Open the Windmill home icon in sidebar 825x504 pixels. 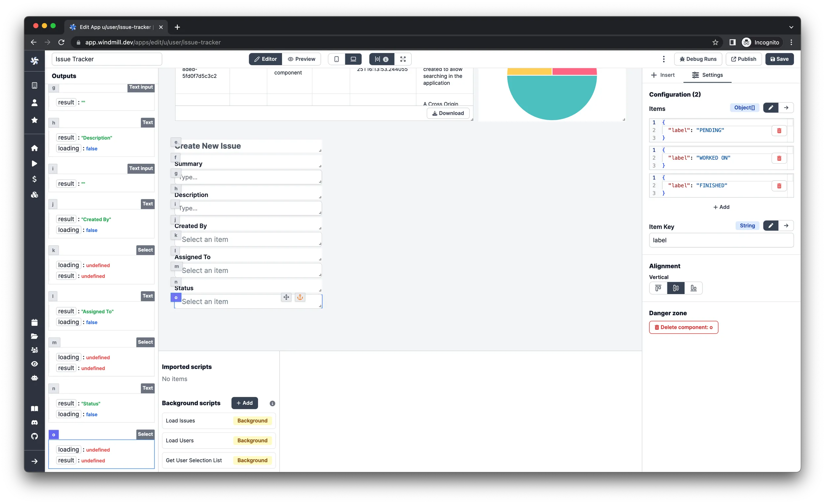click(35, 148)
